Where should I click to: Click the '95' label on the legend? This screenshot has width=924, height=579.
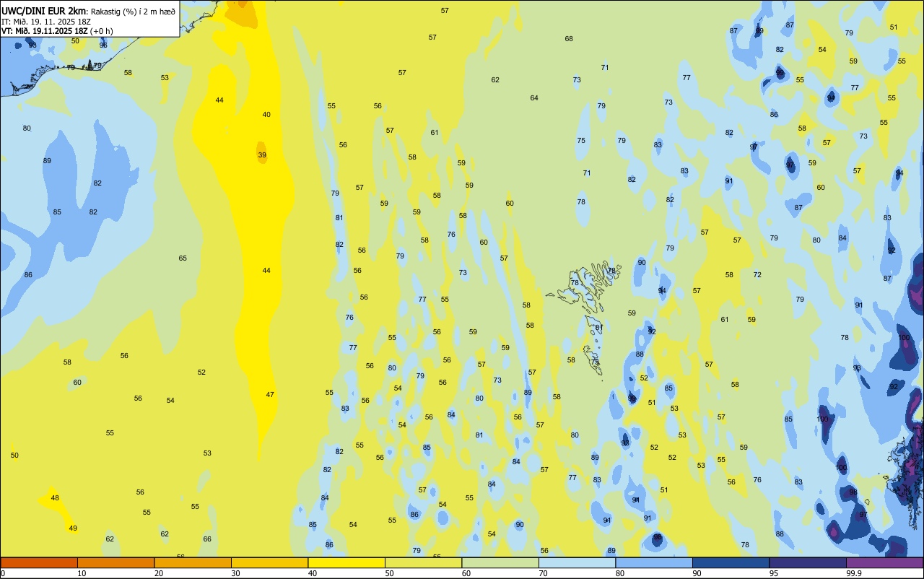pos(774,573)
